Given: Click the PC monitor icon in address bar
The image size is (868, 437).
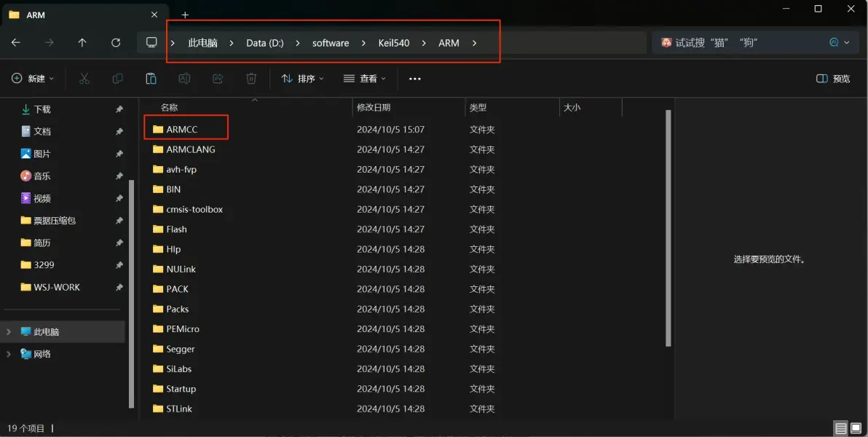Looking at the screenshot, I should [151, 43].
